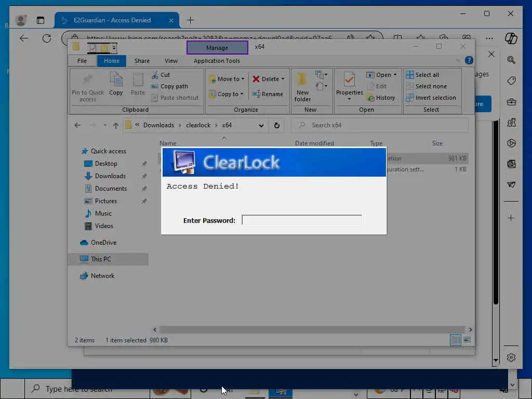Viewport: 532px width, 399px height.
Task: Switch to large icons view
Action: [x=467, y=340]
